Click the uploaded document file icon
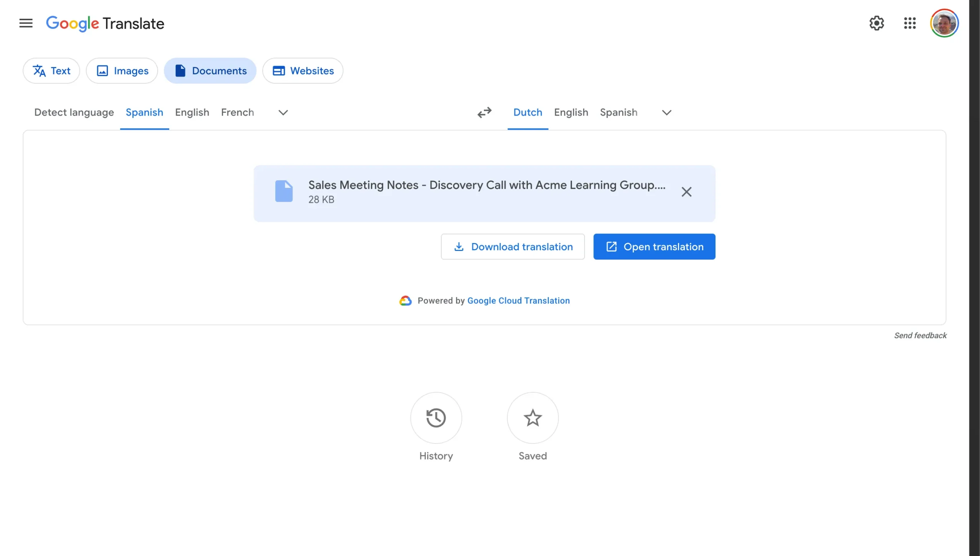Screen dimensions: 980x556 pyautogui.click(x=284, y=191)
